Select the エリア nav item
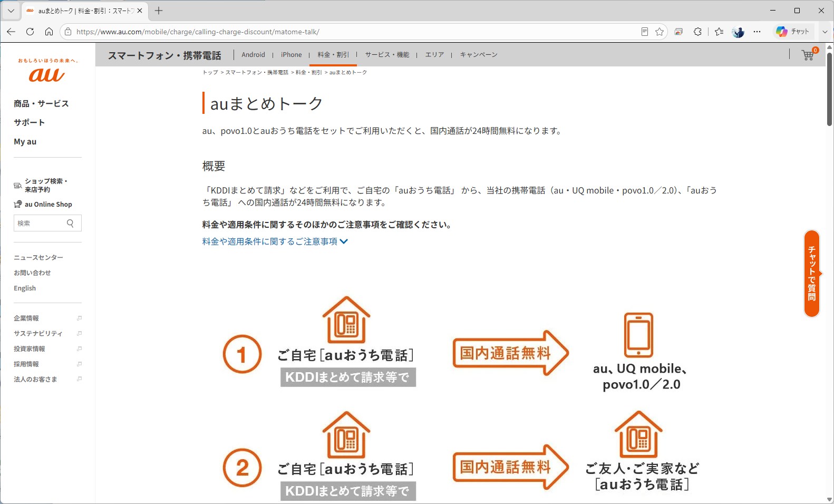The image size is (834, 504). point(434,54)
